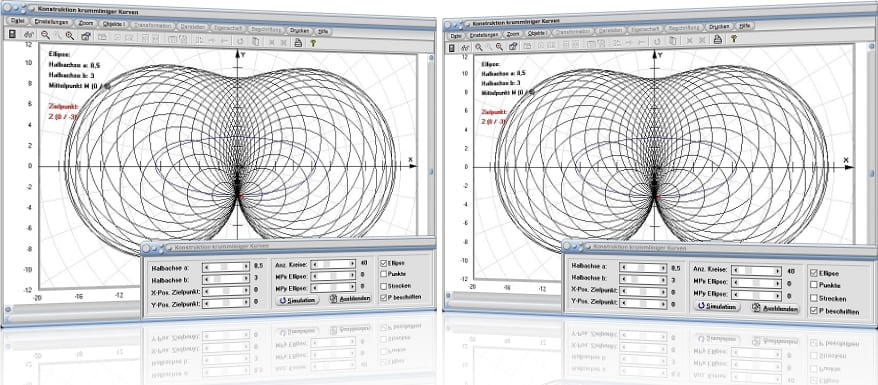Image resolution: width=878 pixels, height=385 pixels.
Task: Click the coordinate-system icon in left window toolbar
Action: (29, 35)
